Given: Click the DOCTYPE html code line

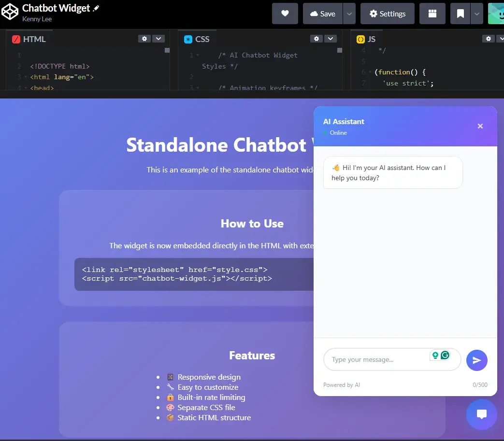Looking at the screenshot, I should coord(60,66).
